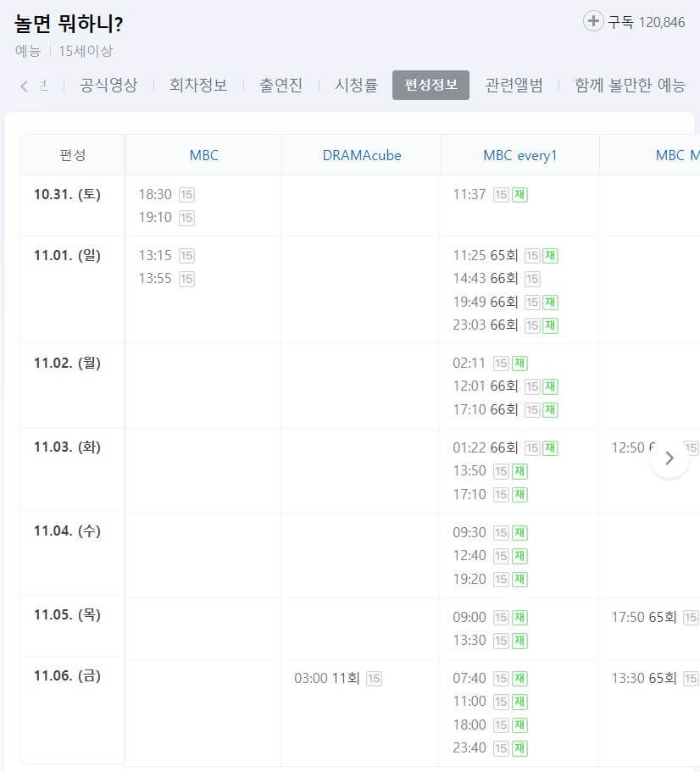The height and width of the screenshot is (772, 700).
Task: Click the 11:25 65회 schedule entry
Action: click(506, 256)
